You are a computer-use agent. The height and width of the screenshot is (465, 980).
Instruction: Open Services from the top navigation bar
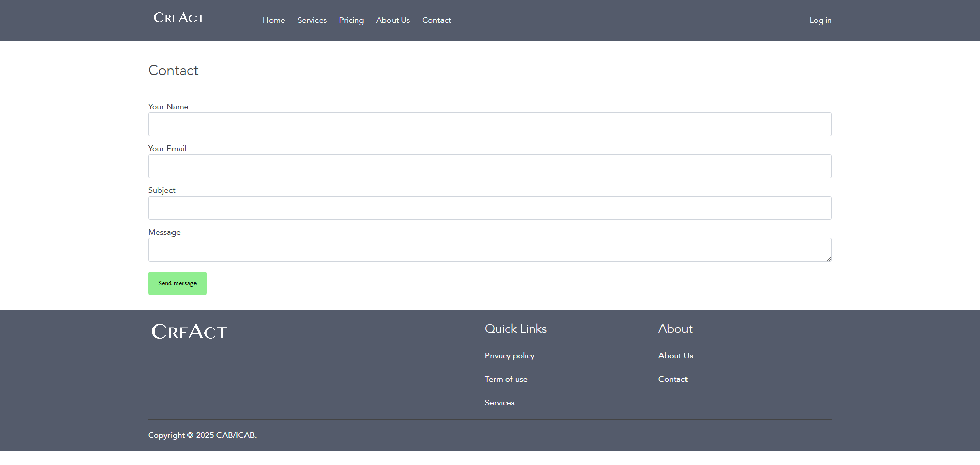click(312, 20)
